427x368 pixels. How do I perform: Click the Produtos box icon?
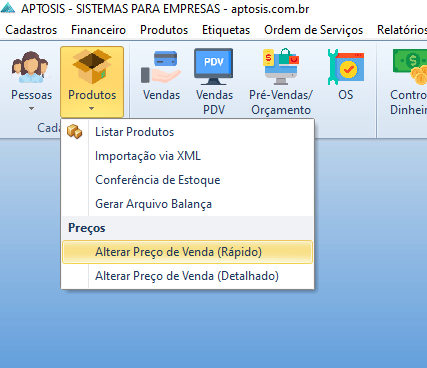coord(92,67)
